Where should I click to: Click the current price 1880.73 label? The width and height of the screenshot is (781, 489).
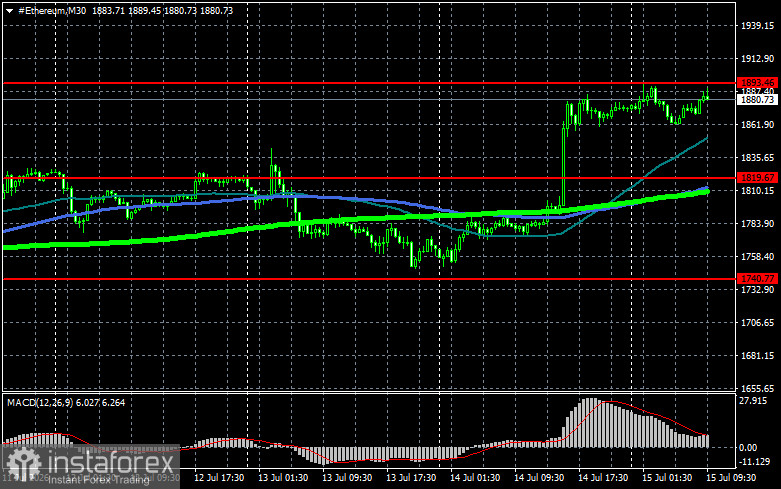757,100
